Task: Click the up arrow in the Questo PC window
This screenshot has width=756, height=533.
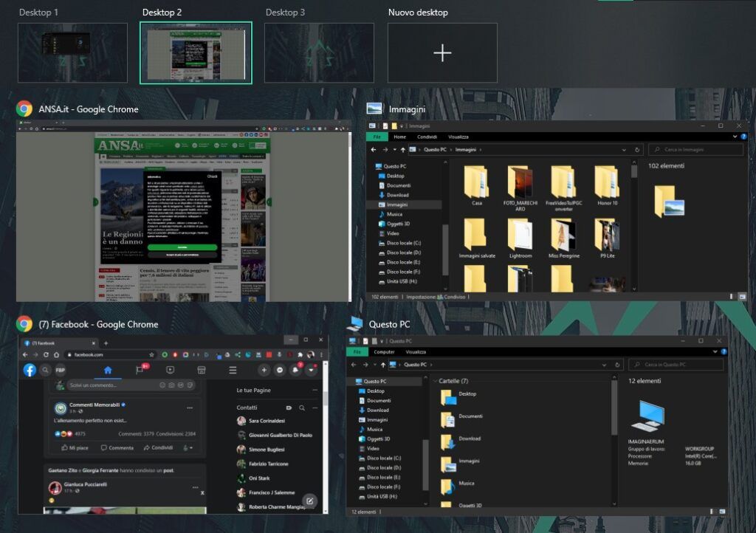Action: pos(383,365)
